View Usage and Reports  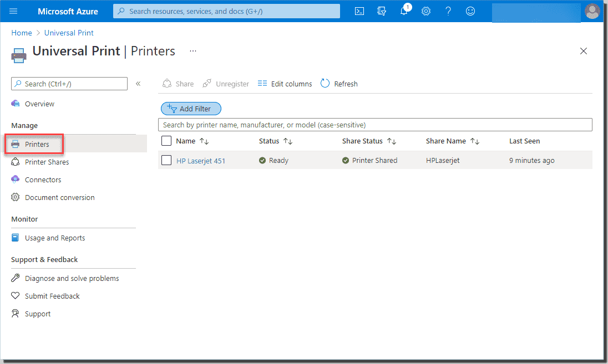click(x=16, y=238)
